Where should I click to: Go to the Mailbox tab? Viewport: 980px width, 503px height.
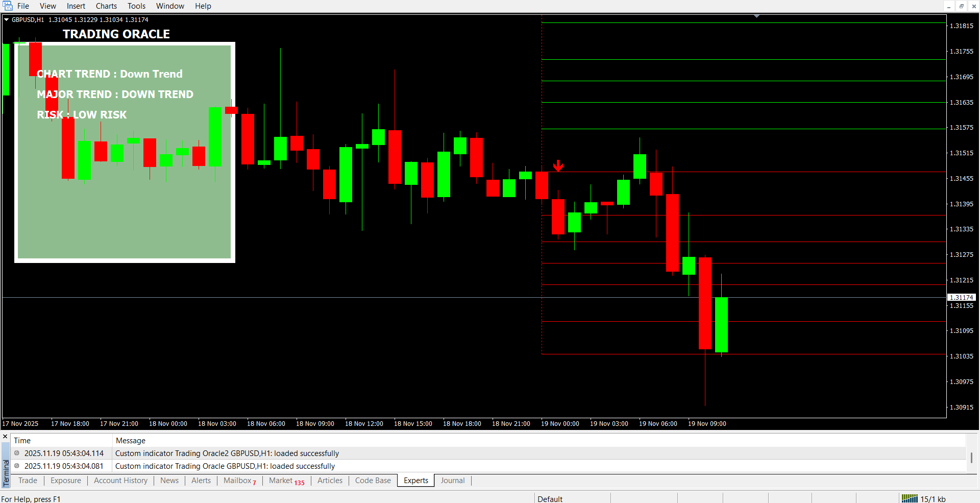click(x=239, y=481)
